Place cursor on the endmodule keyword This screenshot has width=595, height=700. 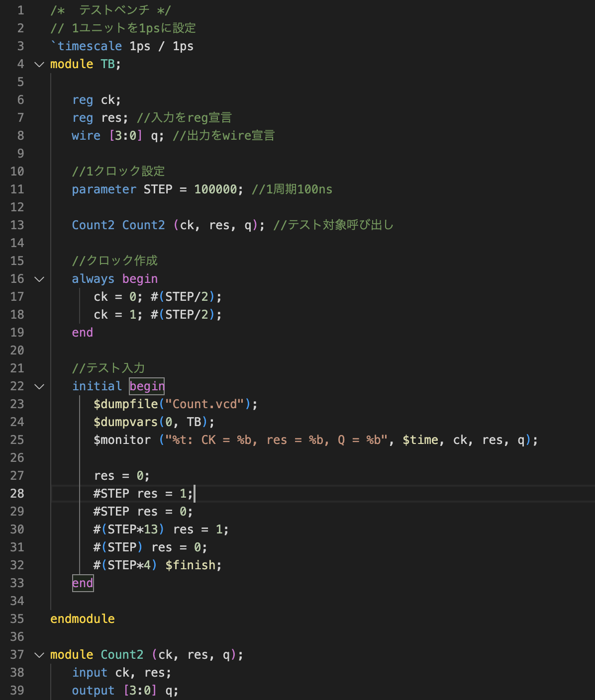click(x=83, y=619)
